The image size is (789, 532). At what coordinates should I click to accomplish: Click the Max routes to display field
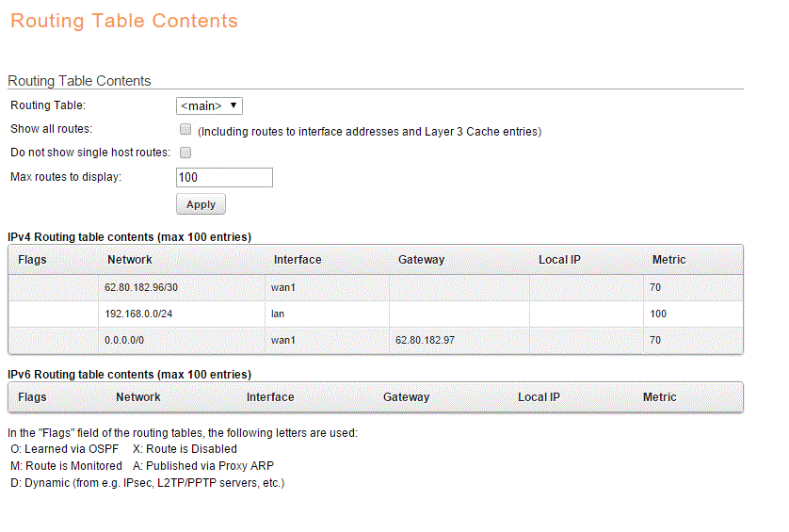click(x=224, y=177)
